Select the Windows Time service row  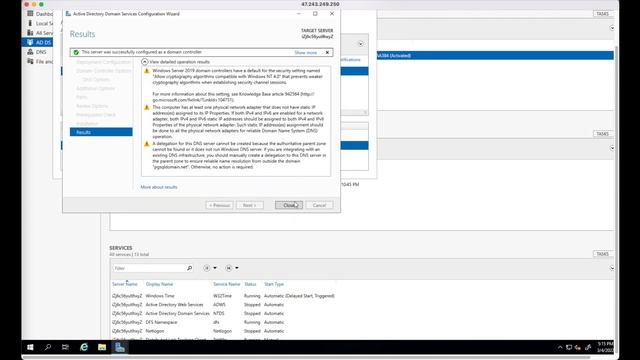pyautogui.click(x=223, y=296)
